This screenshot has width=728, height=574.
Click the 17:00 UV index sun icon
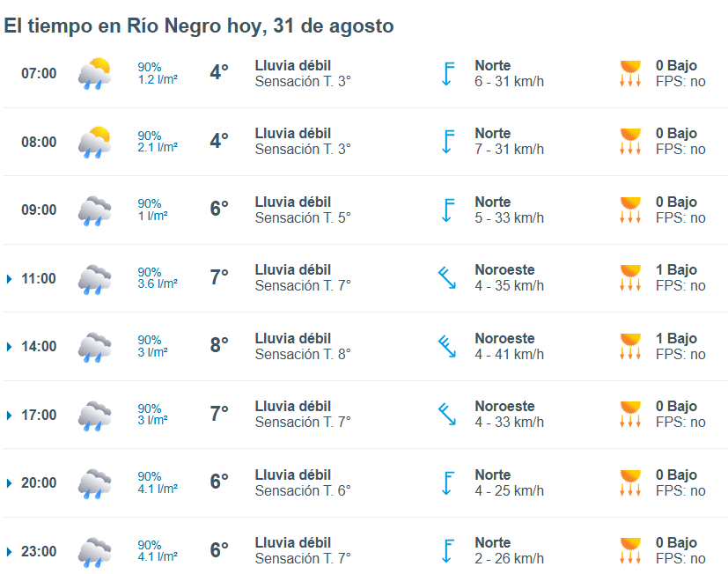pos(630,415)
